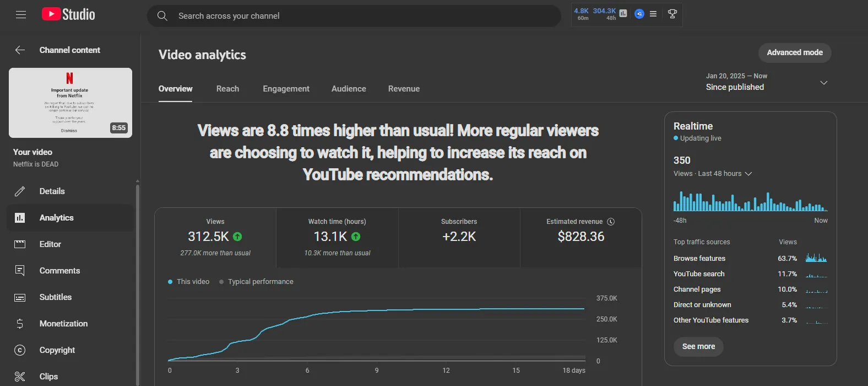Click the Analytics chart icon
The height and width of the screenshot is (386, 868).
[x=20, y=218]
